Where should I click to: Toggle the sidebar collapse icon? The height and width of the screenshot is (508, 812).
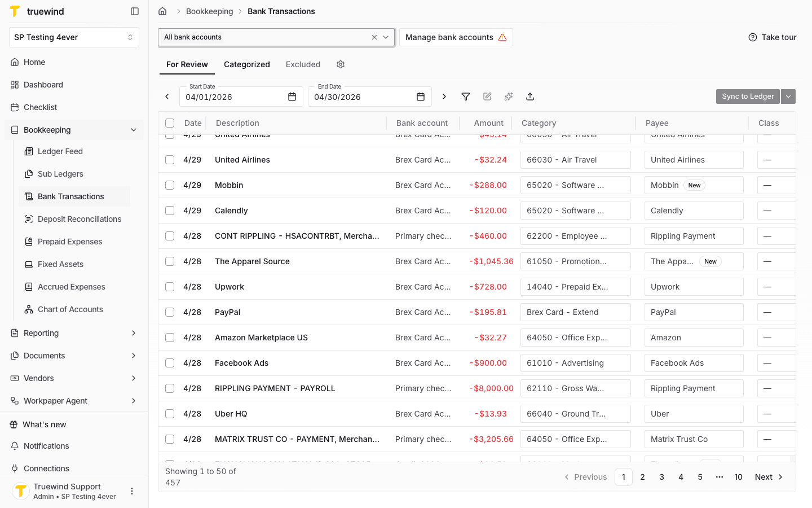tap(135, 11)
